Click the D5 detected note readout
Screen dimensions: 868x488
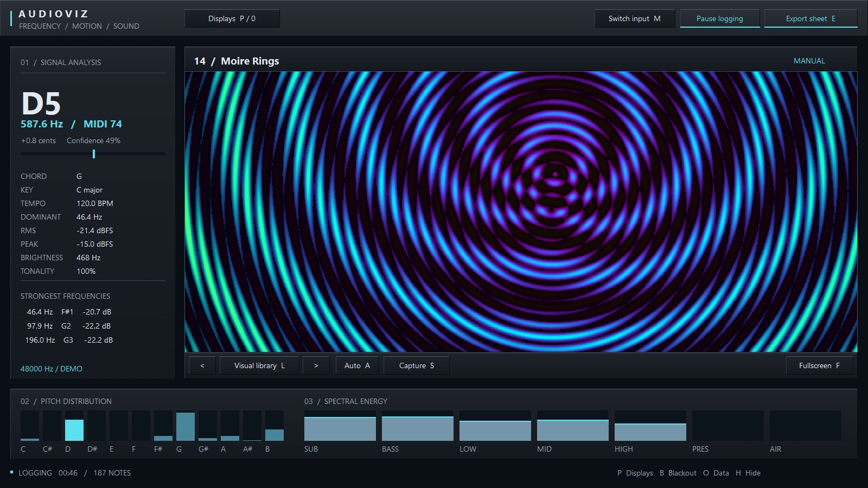coord(41,103)
